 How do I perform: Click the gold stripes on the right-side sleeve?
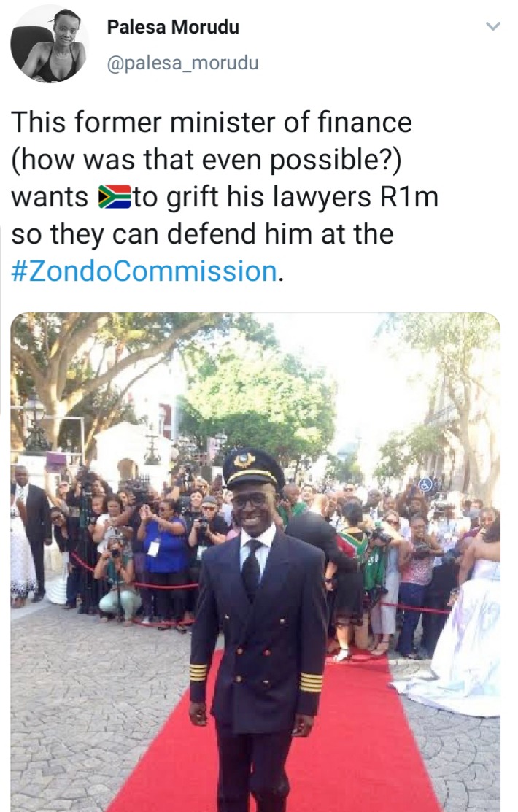click(x=310, y=681)
